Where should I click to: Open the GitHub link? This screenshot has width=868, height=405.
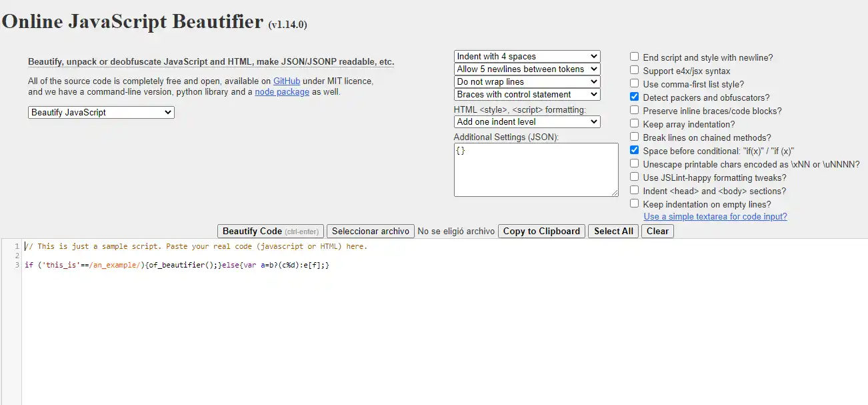[288, 81]
